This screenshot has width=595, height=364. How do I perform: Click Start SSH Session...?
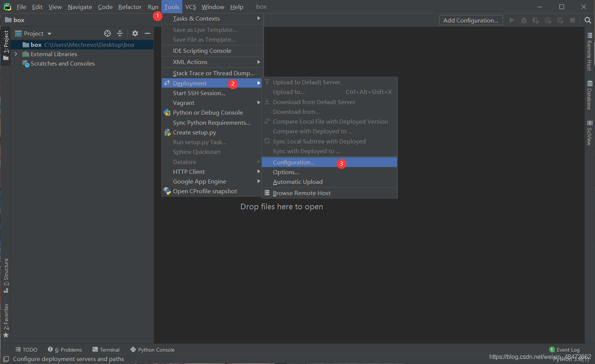[212, 93]
